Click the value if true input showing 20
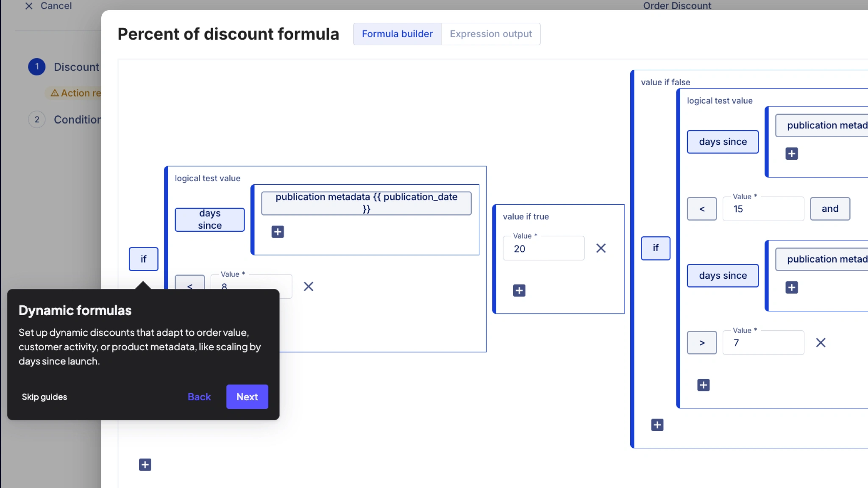This screenshot has width=868, height=488. (x=543, y=249)
